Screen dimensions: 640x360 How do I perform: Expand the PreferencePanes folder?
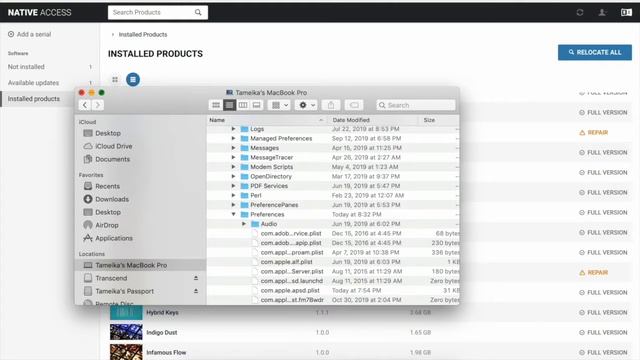pyautogui.click(x=233, y=205)
